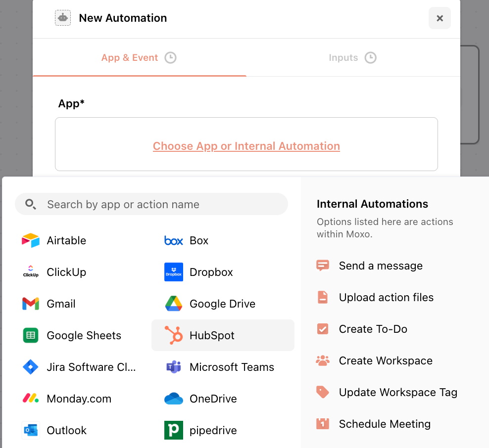Switch to the Inputs tab

352,57
